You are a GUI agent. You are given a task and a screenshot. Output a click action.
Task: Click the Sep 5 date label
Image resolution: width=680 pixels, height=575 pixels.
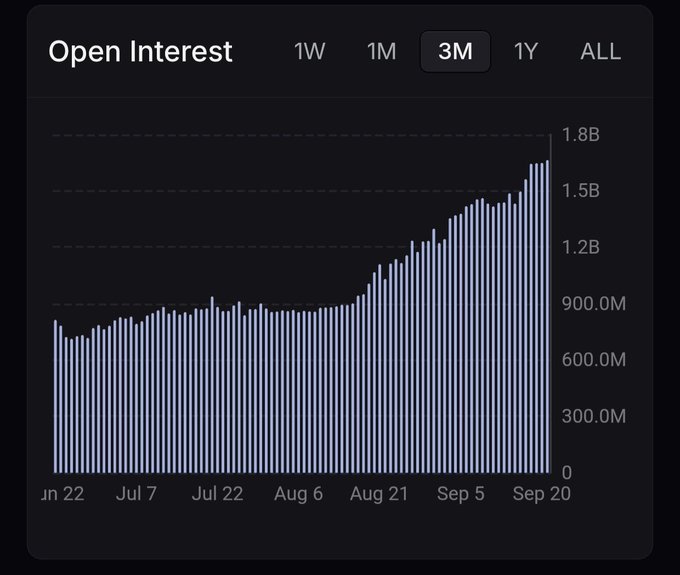pyautogui.click(x=461, y=494)
